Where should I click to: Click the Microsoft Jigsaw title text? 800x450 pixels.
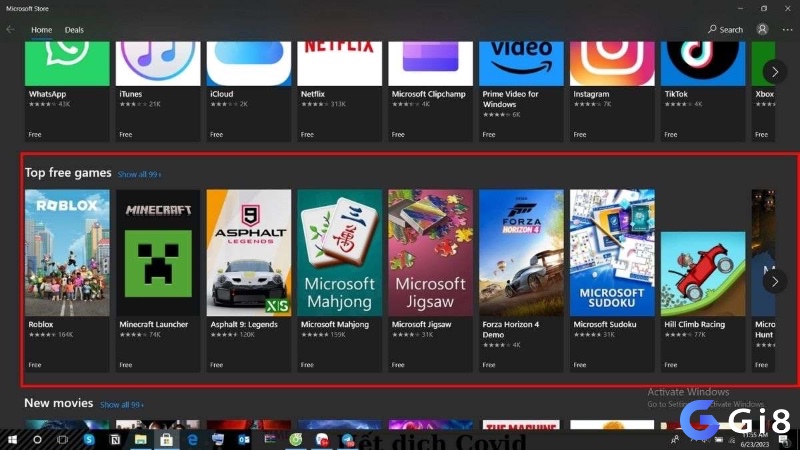[421, 324]
